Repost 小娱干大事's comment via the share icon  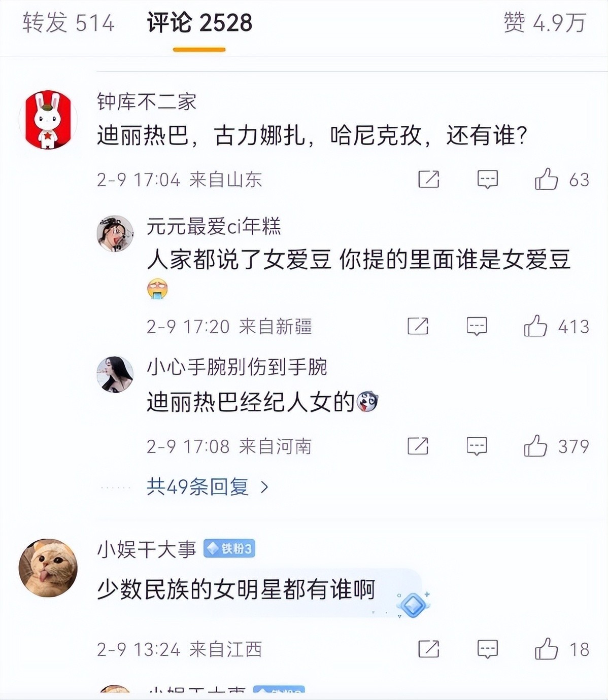click(x=428, y=649)
